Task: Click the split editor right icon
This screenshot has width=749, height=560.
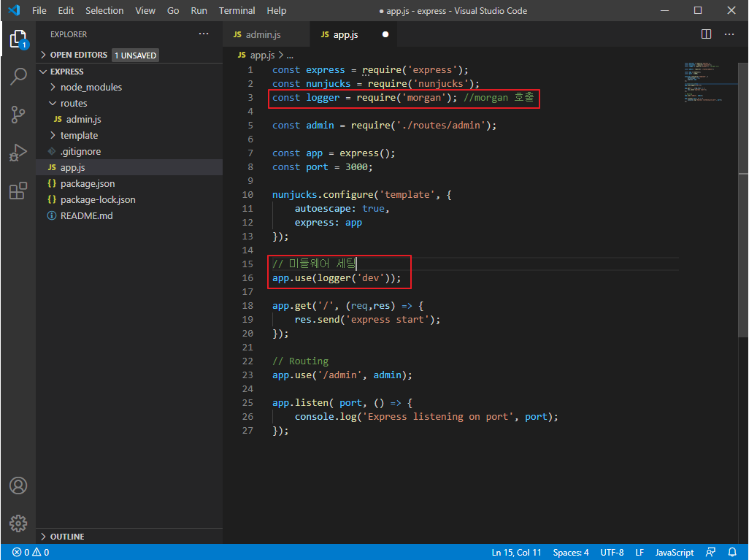Action: tap(706, 34)
